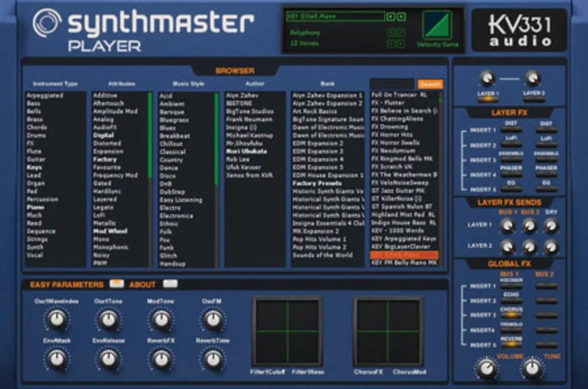The width and height of the screenshot is (588, 389).
Task: Toggle Global FX Echo on Bus 1
Action: pos(511,301)
